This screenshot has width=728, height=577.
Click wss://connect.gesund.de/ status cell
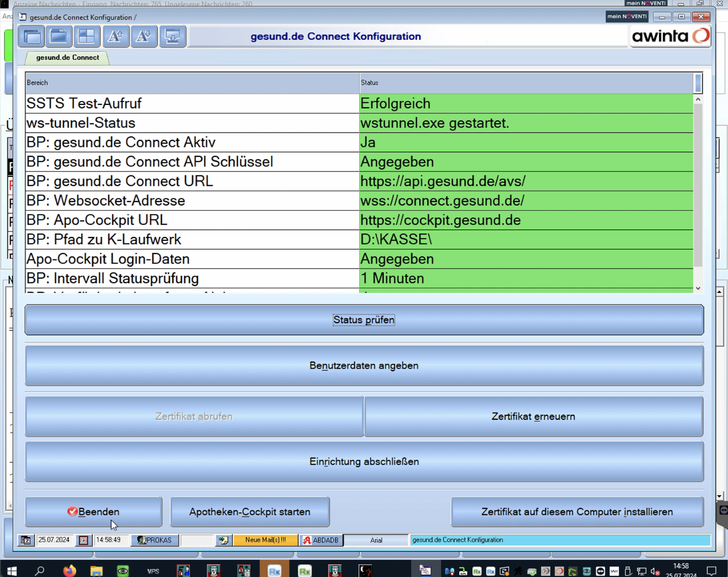pyautogui.click(x=526, y=201)
